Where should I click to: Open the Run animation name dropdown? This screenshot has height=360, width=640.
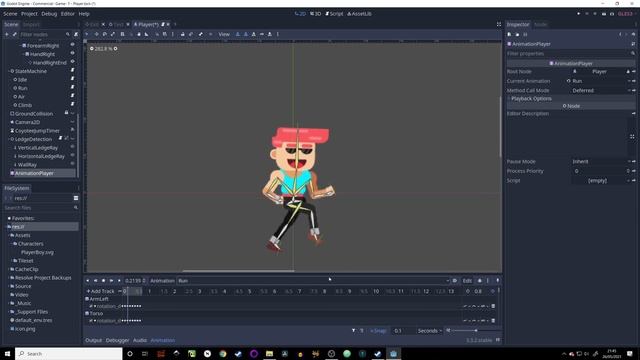click(x=313, y=281)
